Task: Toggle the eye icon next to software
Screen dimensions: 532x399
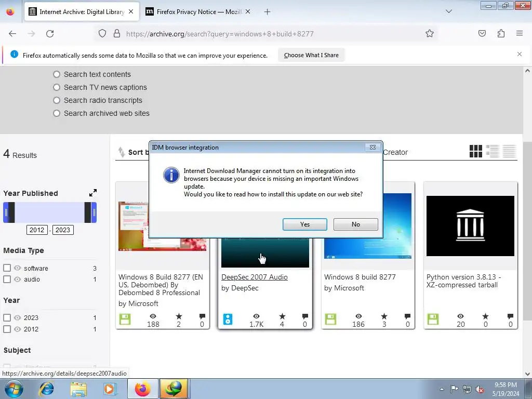Action: (x=17, y=268)
